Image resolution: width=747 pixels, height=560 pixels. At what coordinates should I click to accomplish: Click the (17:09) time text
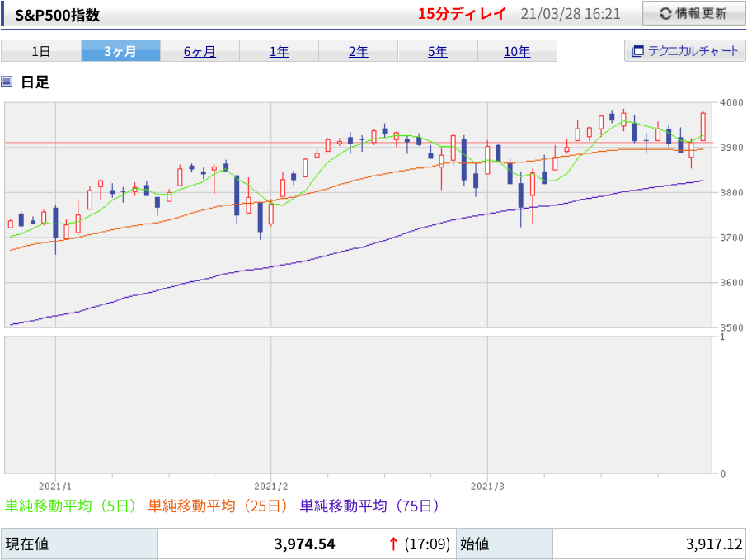point(427,544)
